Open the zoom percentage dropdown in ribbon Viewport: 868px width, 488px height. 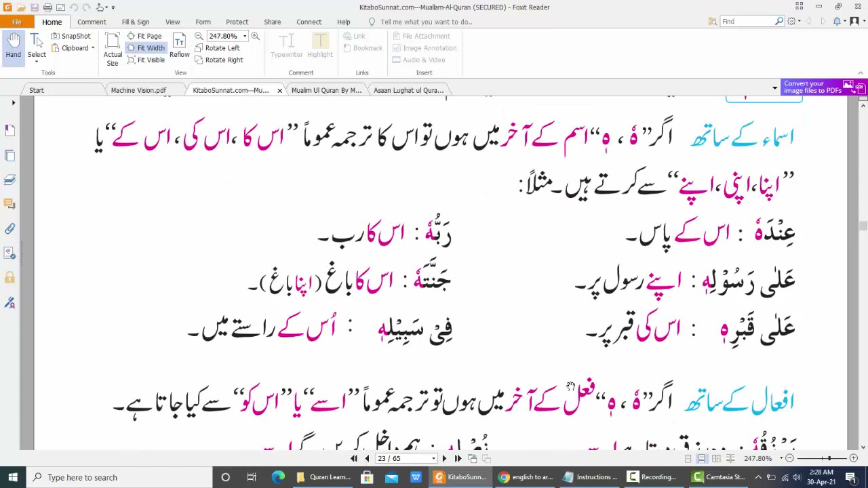(244, 36)
